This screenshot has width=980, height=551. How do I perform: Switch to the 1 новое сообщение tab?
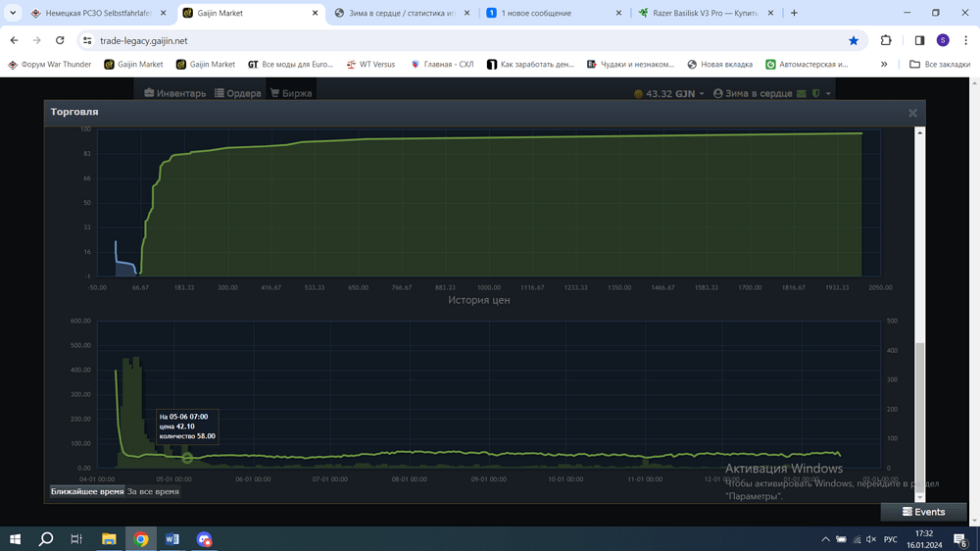click(554, 13)
